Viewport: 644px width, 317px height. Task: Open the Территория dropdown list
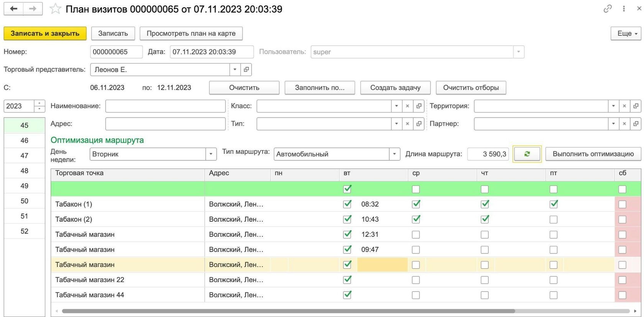point(613,106)
